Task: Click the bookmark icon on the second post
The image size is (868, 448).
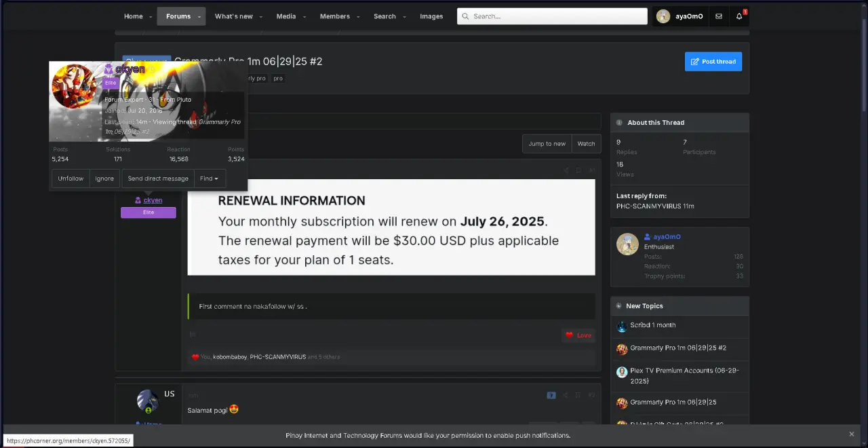Action: pos(578,395)
